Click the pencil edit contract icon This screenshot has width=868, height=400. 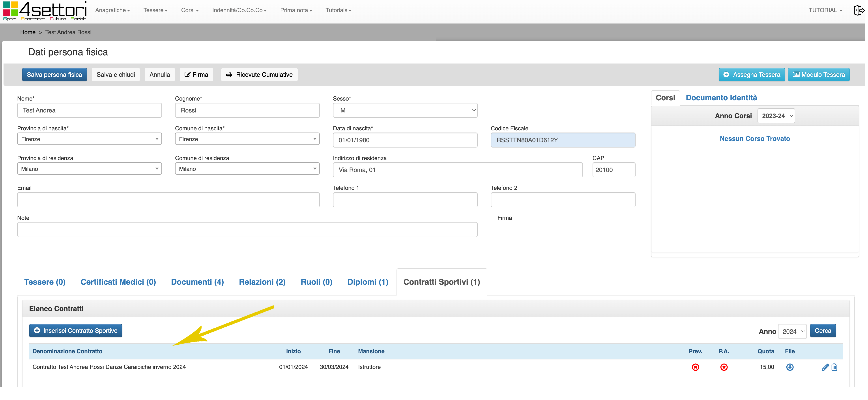pos(825,367)
